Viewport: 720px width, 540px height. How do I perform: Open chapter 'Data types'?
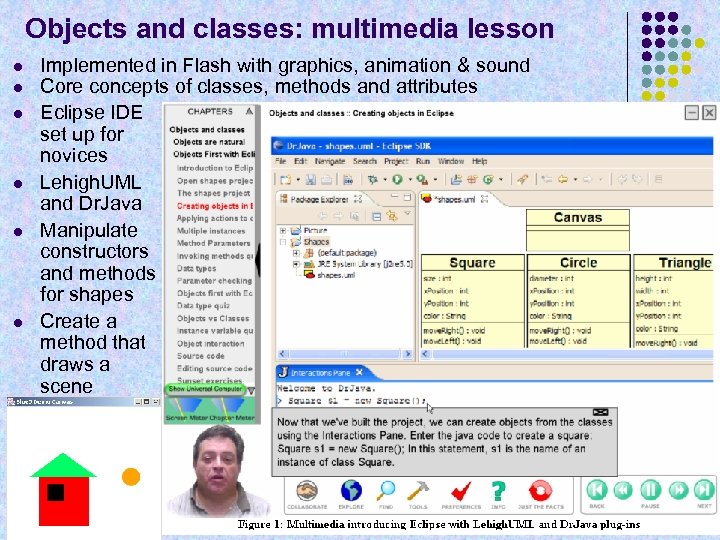[196, 269]
